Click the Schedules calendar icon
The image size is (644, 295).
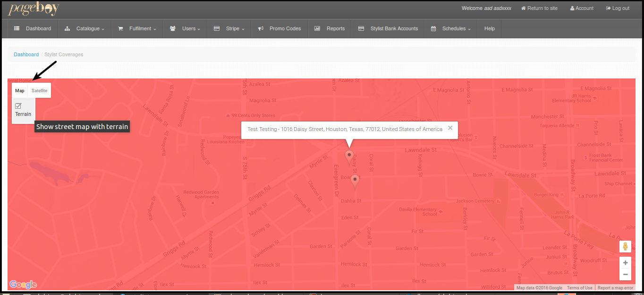point(433,28)
